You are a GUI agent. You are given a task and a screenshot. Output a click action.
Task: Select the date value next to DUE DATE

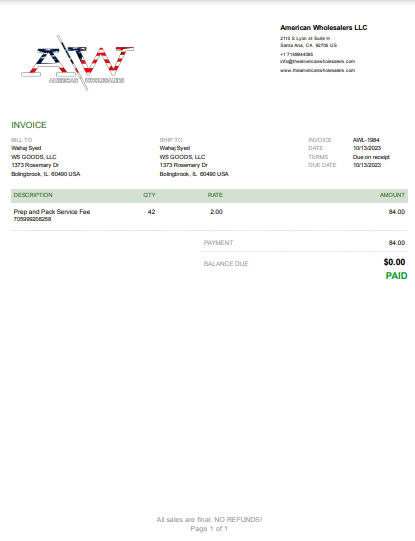click(x=367, y=165)
